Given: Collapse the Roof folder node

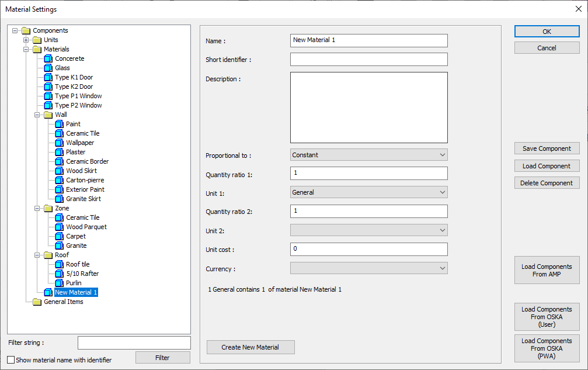Looking at the screenshot, I should pyautogui.click(x=37, y=255).
